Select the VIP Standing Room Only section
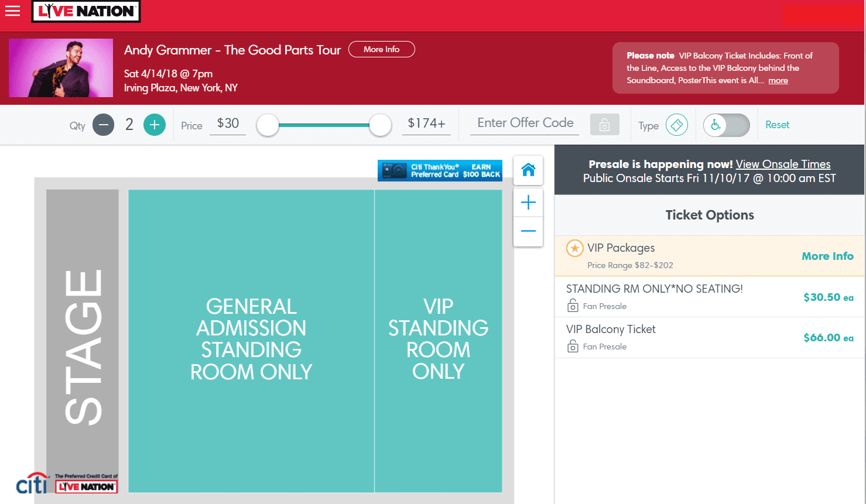This screenshot has width=866, height=504. [x=439, y=341]
